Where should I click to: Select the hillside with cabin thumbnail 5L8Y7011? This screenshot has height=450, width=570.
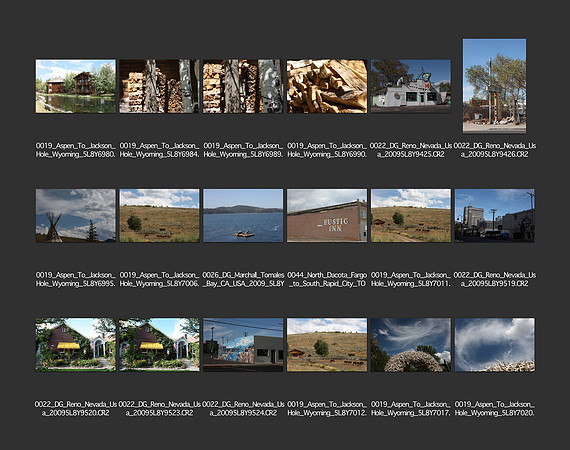[411, 216]
